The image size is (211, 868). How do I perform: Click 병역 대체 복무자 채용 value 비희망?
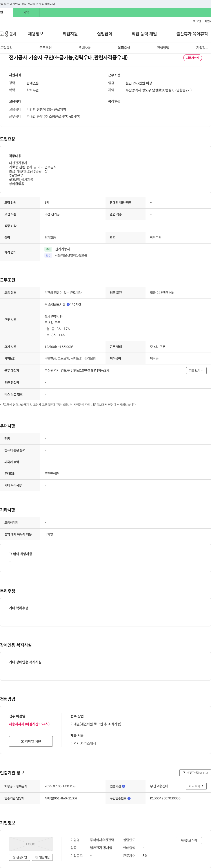49,534
